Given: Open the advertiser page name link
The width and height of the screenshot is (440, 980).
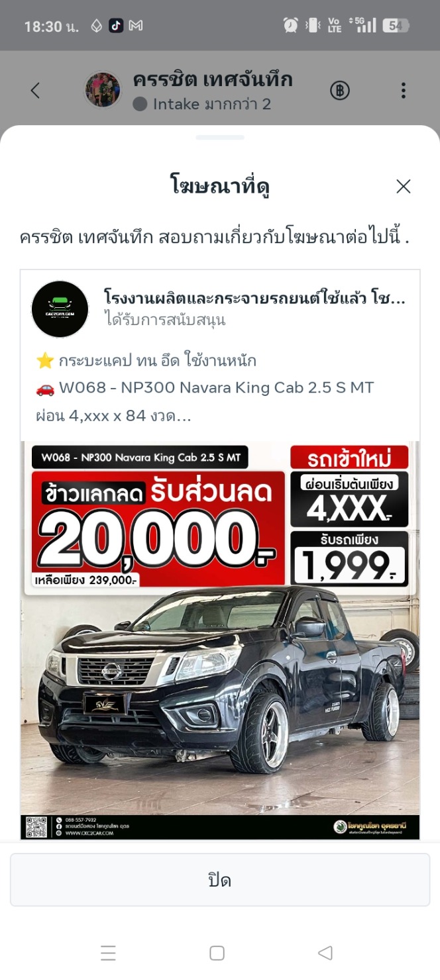Looking at the screenshot, I should (x=255, y=297).
